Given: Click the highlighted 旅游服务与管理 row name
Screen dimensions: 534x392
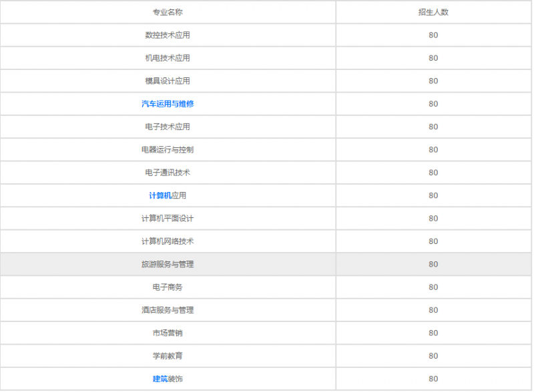Looking at the screenshot, I should 168,265.
